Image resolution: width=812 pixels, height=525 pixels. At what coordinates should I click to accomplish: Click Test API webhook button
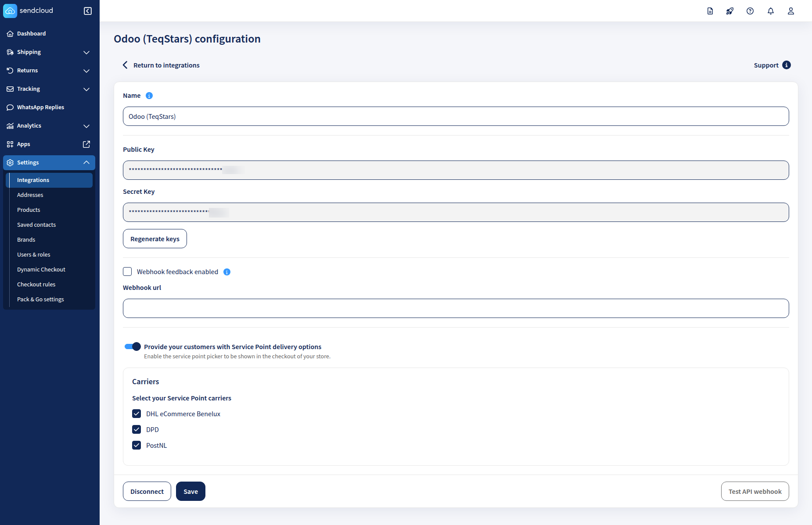point(755,491)
